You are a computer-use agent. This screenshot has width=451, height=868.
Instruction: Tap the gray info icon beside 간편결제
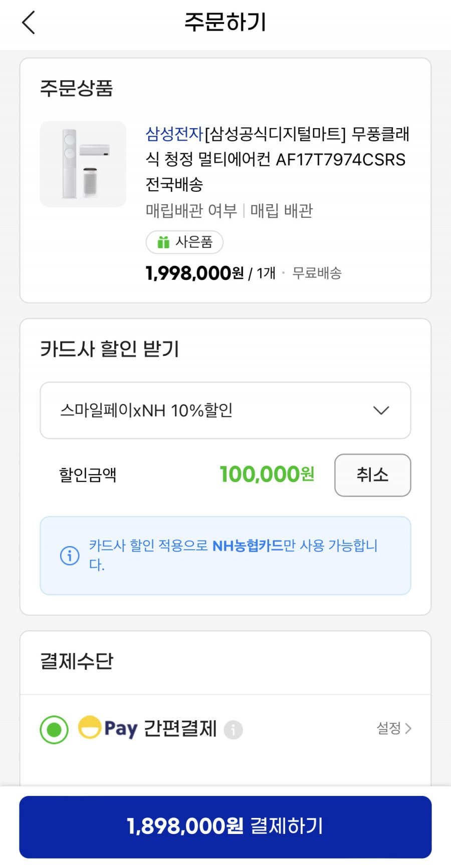233,729
